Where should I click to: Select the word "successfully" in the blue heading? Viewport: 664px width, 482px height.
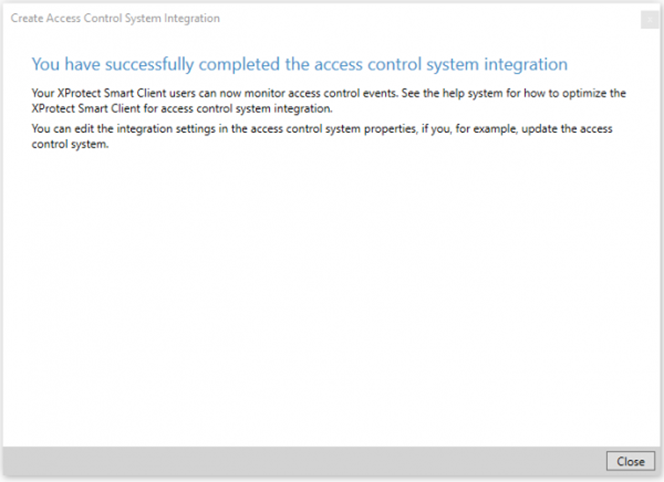(149, 65)
